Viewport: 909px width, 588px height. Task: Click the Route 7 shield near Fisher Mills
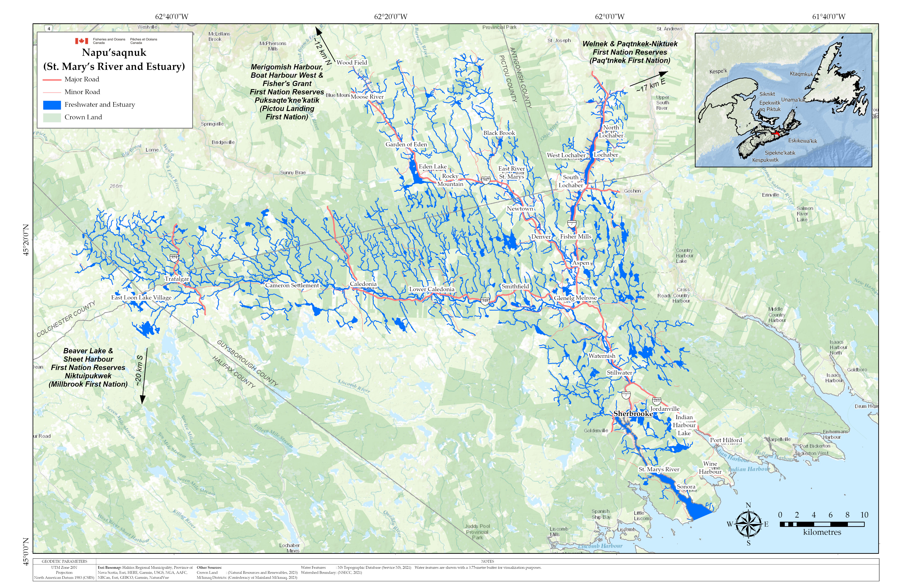(572, 224)
